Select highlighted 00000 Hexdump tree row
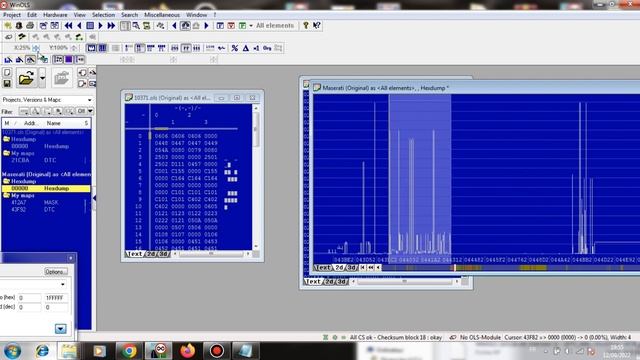The height and width of the screenshot is (360, 640). [46, 189]
